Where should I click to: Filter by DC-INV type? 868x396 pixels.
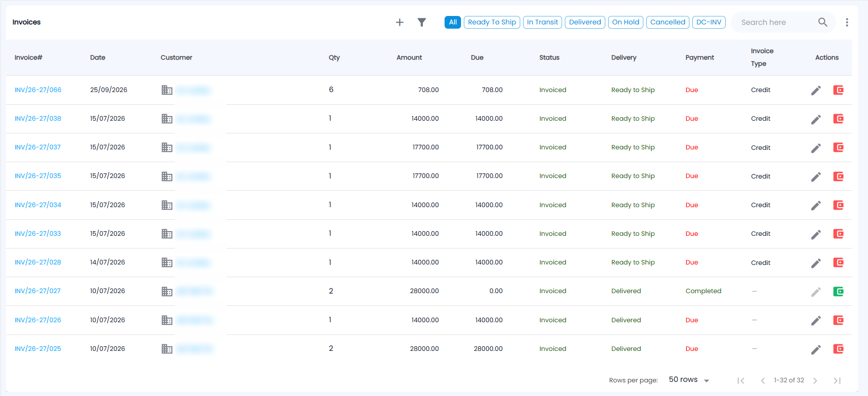click(x=709, y=22)
